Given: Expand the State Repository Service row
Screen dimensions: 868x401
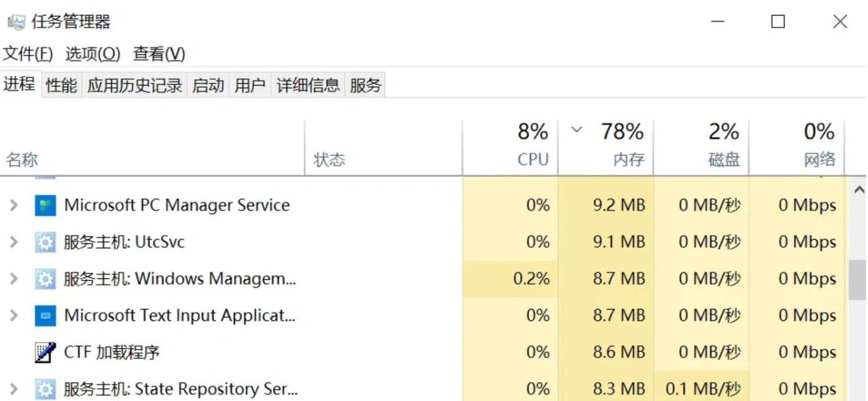Looking at the screenshot, I should pyautogui.click(x=14, y=389).
